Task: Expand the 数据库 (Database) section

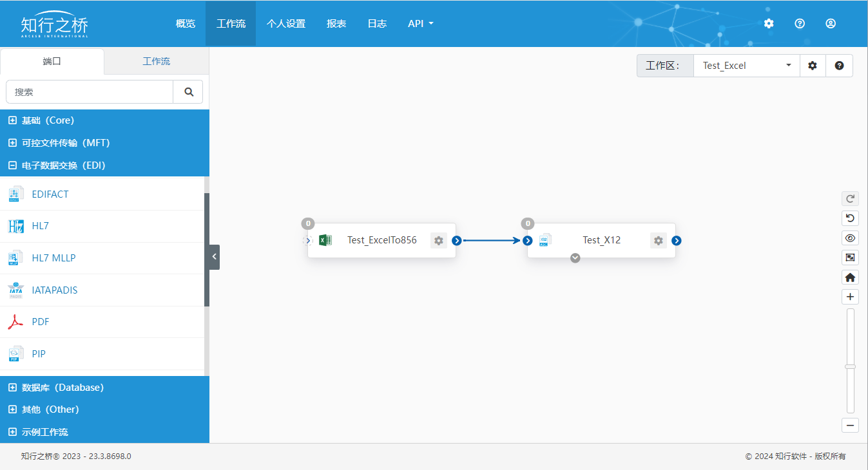Action: pos(63,388)
